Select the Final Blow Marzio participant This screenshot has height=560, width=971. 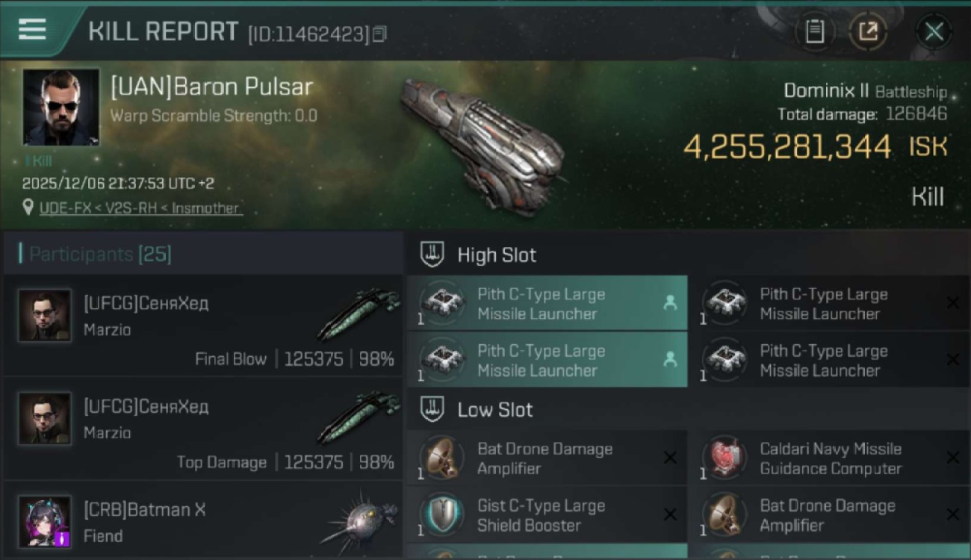pos(202,326)
